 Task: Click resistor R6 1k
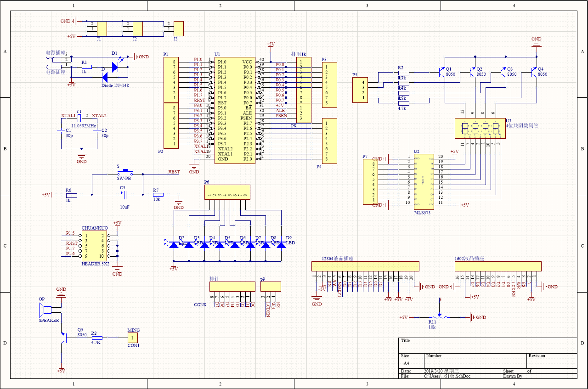point(73,195)
